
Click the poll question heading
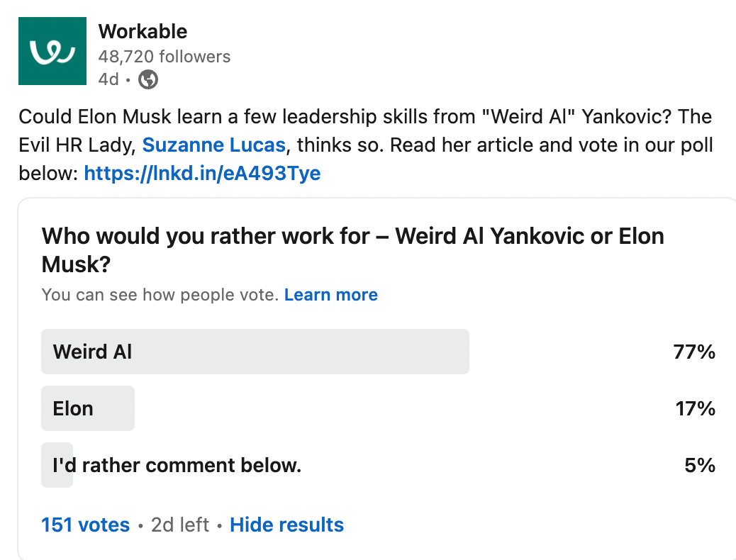[353, 250]
